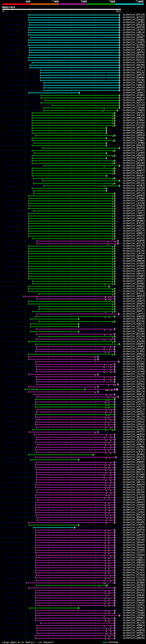Select the white BB927424 query sequence bar
This screenshot has width=146, height=644.
coord(61,10)
